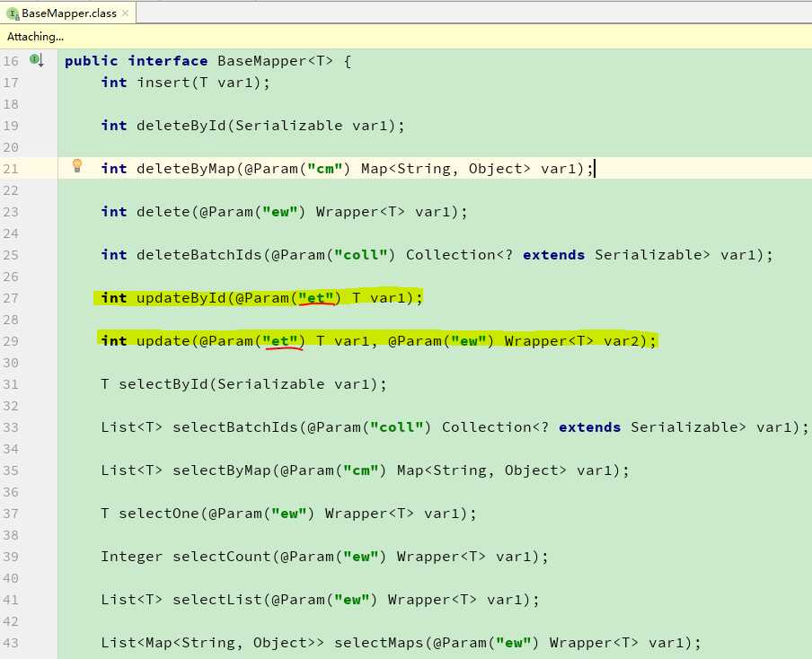Click Serializable in the deleteById line

284,126
